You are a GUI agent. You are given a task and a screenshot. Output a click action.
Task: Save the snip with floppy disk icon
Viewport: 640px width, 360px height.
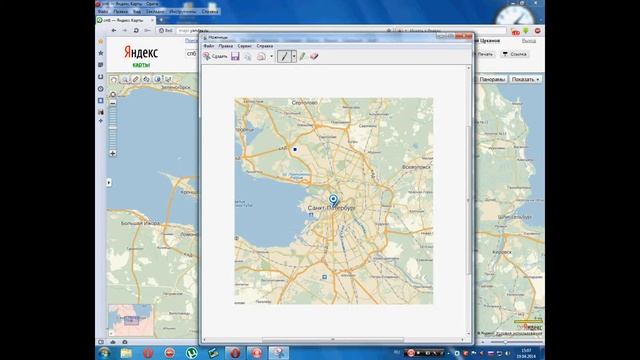pyautogui.click(x=235, y=56)
